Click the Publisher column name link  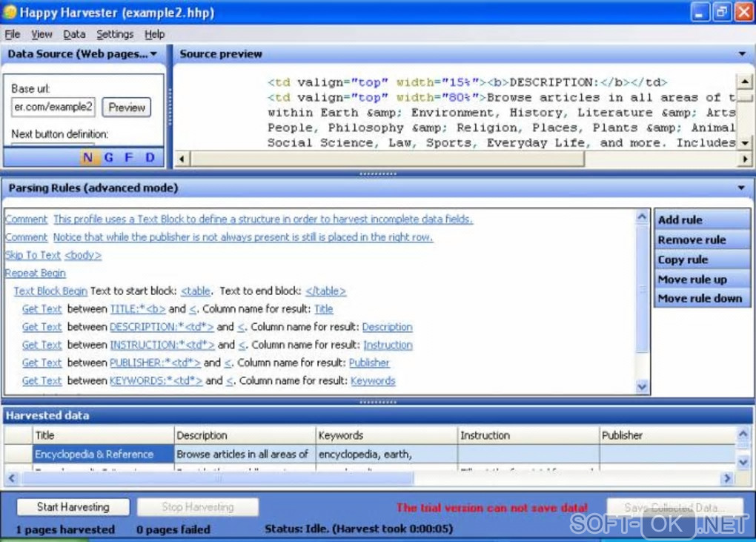coord(369,363)
